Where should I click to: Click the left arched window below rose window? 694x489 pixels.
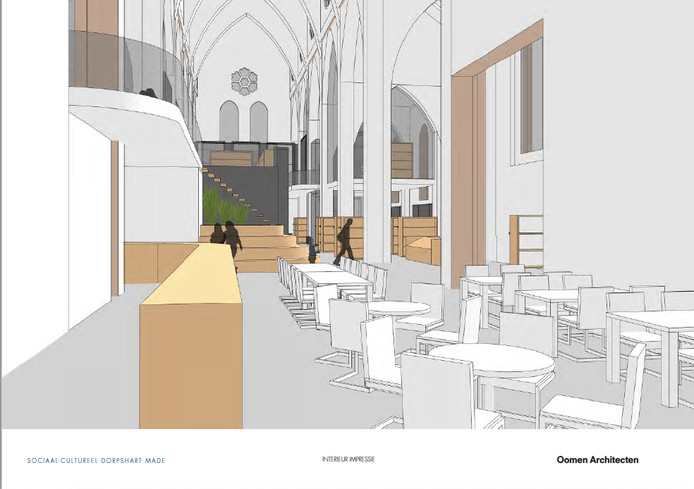[229, 122]
